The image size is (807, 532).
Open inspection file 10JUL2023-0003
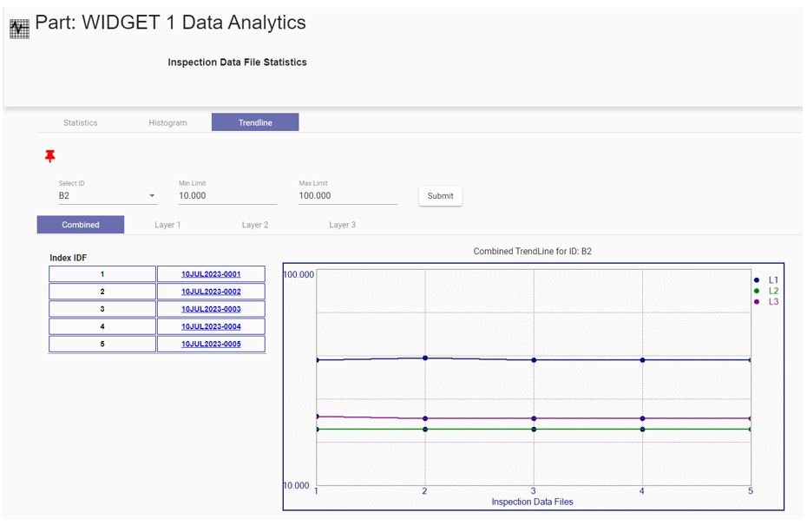tap(211, 309)
